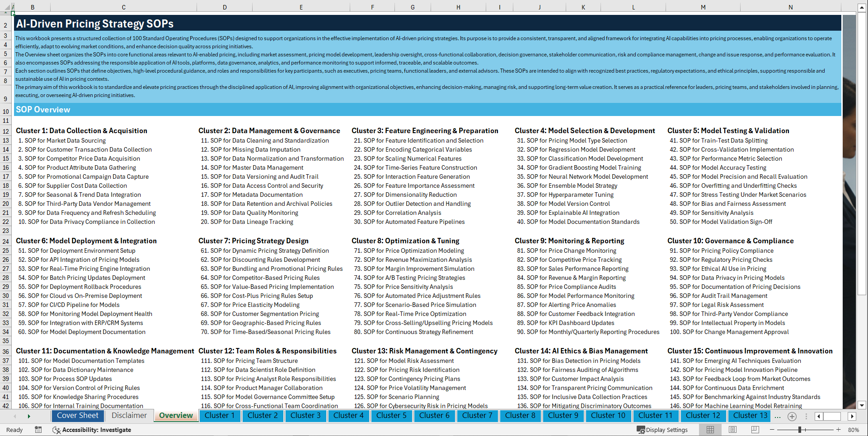Adjust the zoom slider
The image size is (868, 436).
[800, 430]
